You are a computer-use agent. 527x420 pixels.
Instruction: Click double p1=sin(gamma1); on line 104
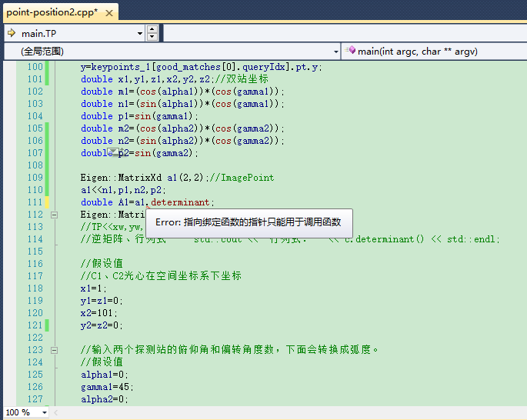139,116
